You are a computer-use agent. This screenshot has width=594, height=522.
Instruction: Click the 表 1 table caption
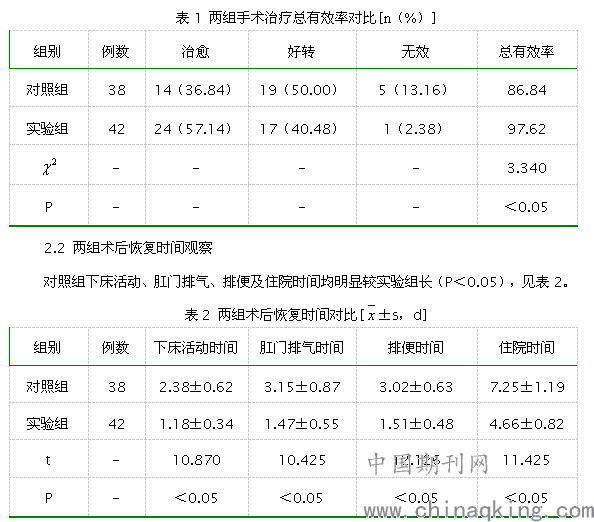click(305, 17)
